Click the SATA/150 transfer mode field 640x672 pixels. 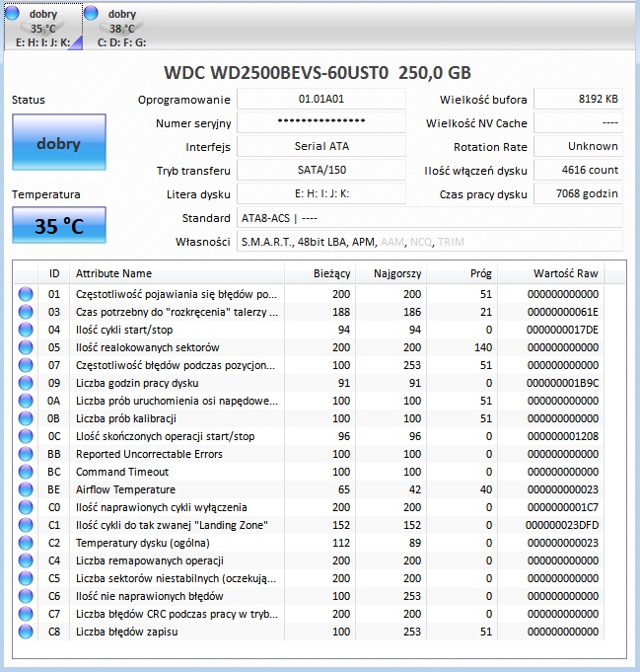(x=321, y=170)
